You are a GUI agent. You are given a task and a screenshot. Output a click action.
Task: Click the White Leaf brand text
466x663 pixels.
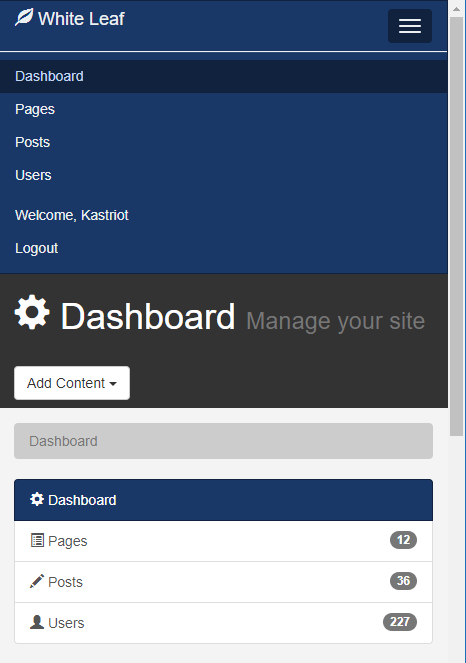pyautogui.click(x=81, y=19)
